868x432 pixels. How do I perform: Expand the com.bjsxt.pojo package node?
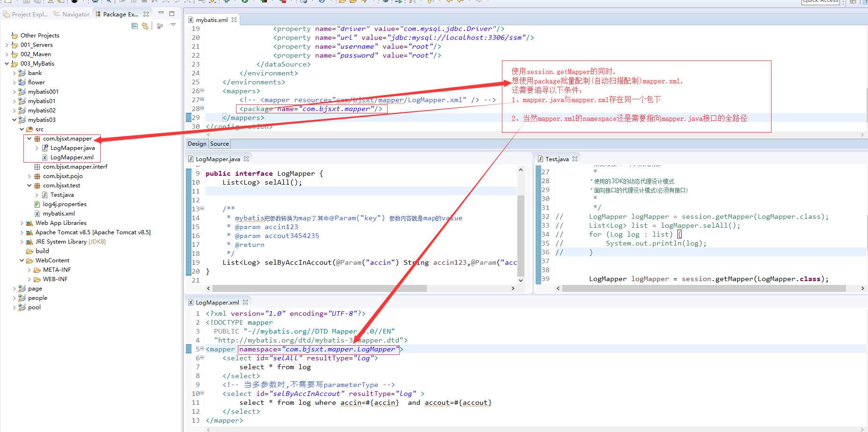pyautogui.click(x=29, y=176)
